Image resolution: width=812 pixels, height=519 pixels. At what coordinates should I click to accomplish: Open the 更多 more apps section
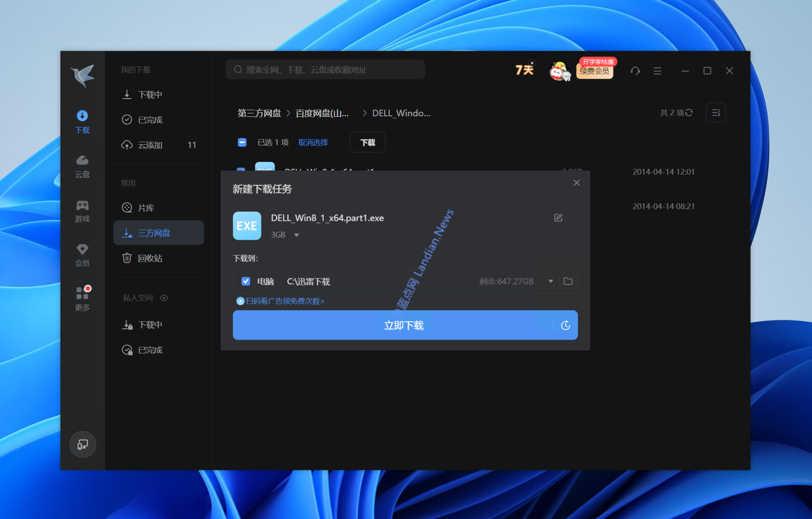(82, 299)
